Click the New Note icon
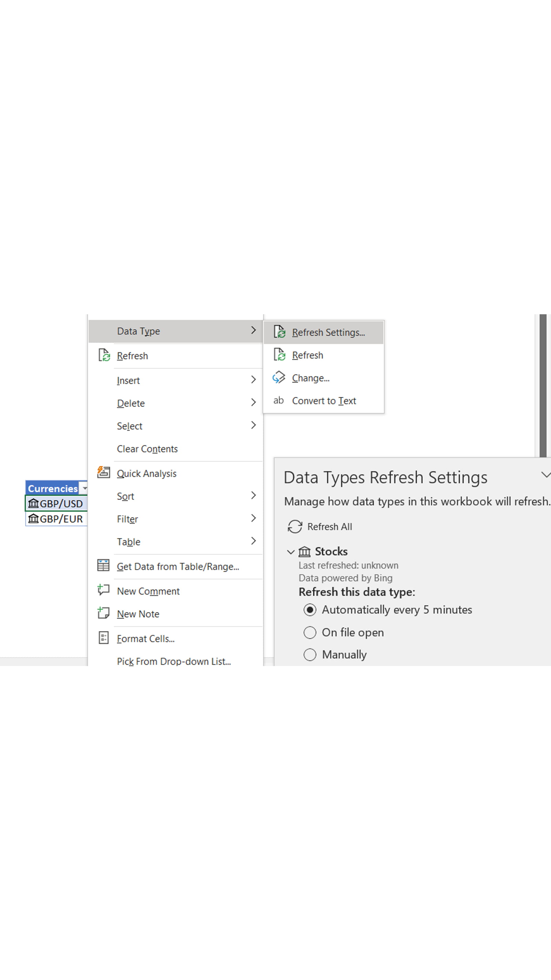The width and height of the screenshot is (551, 980). [103, 614]
